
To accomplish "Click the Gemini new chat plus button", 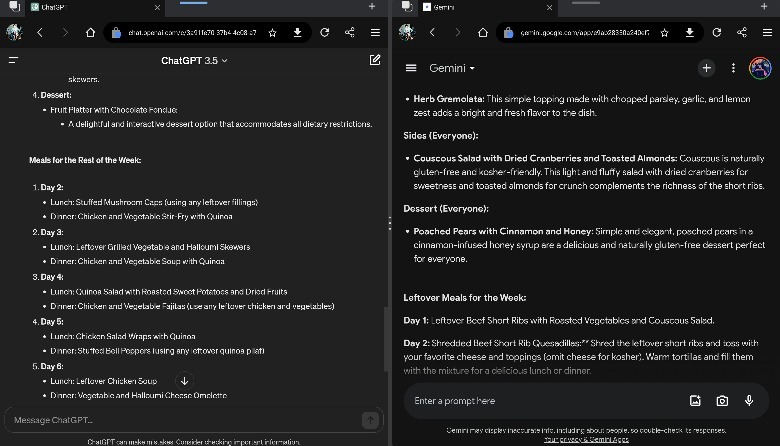I will (706, 68).
